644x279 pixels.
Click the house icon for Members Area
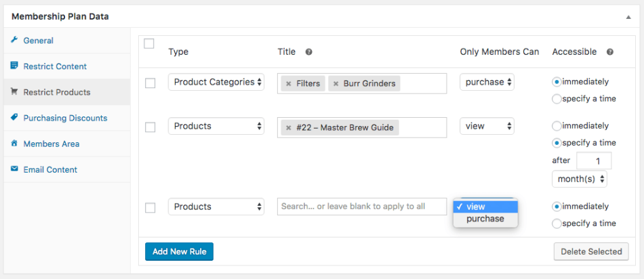coord(14,144)
